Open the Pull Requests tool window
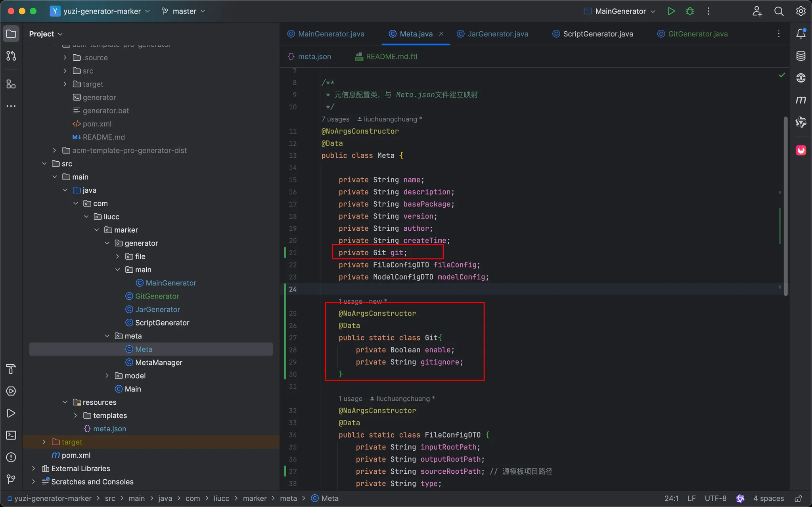The width and height of the screenshot is (812, 507). 11,56
